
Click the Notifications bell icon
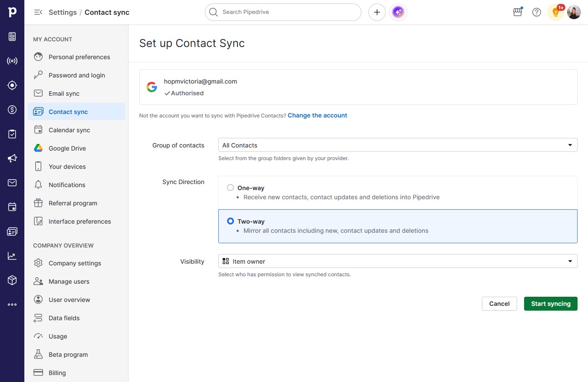pyautogui.click(x=38, y=185)
